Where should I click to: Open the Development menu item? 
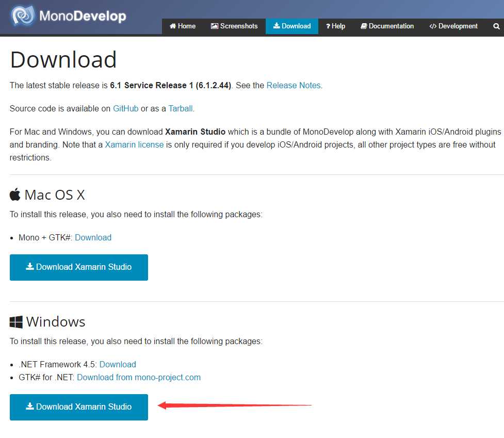pyautogui.click(x=453, y=26)
